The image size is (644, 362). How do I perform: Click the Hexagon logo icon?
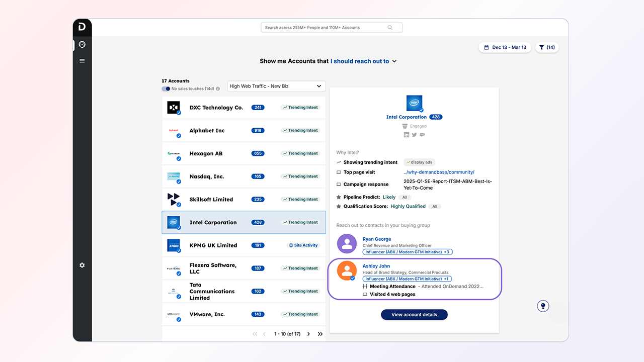coord(174,153)
